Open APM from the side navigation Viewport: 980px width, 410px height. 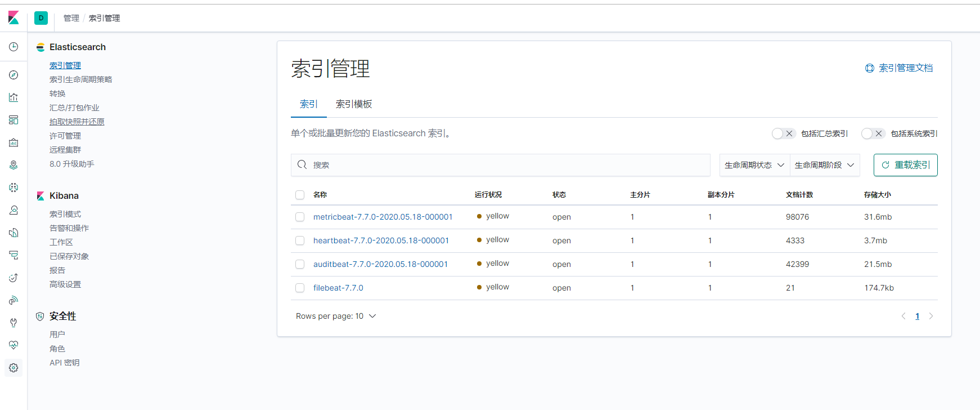(14, 255)
